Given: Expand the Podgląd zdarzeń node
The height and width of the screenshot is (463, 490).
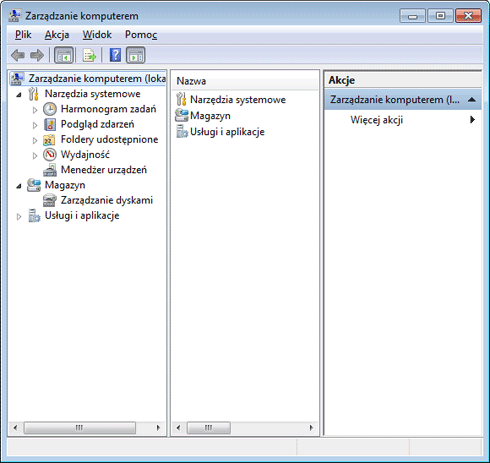Looking at the screenshot, I should pyautogui.click(x=35, y=125).
